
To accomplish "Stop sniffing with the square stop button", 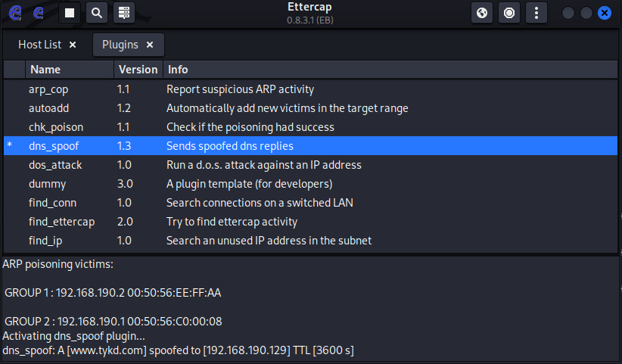I will point(70,13).
